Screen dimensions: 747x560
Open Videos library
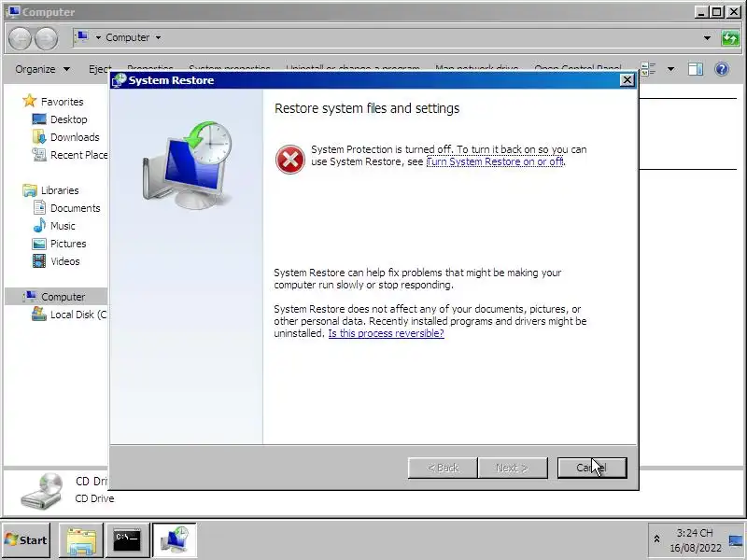(64, 261)
